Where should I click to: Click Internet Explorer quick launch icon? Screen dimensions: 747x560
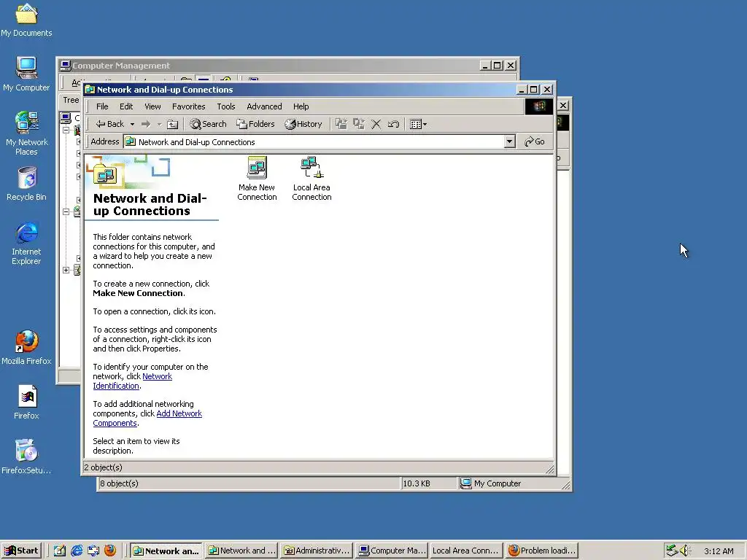pos(76,551)
